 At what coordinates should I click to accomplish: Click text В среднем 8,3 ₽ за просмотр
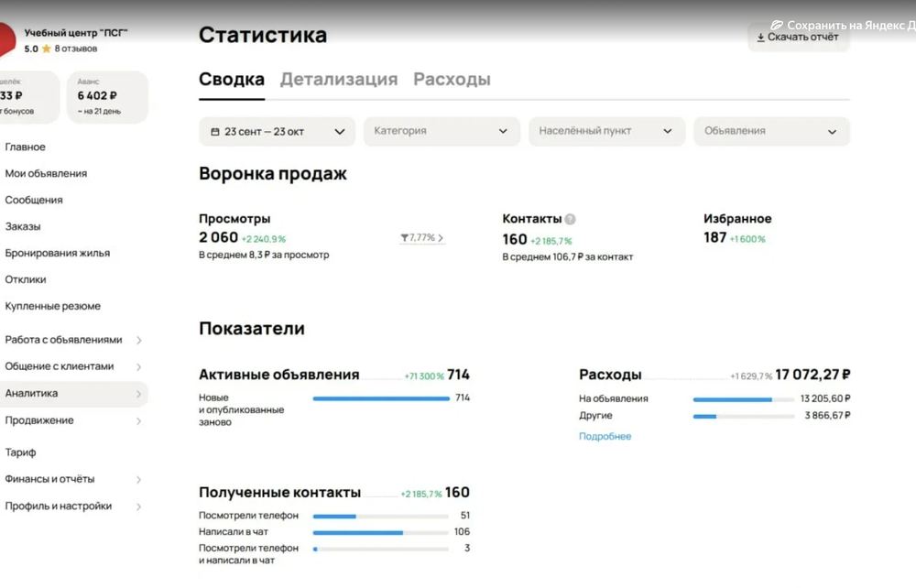tap(264, 256)
